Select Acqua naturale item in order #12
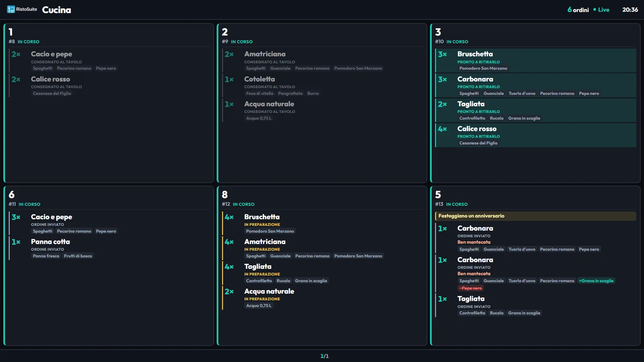644x362 pixels. tap(323, 298)
